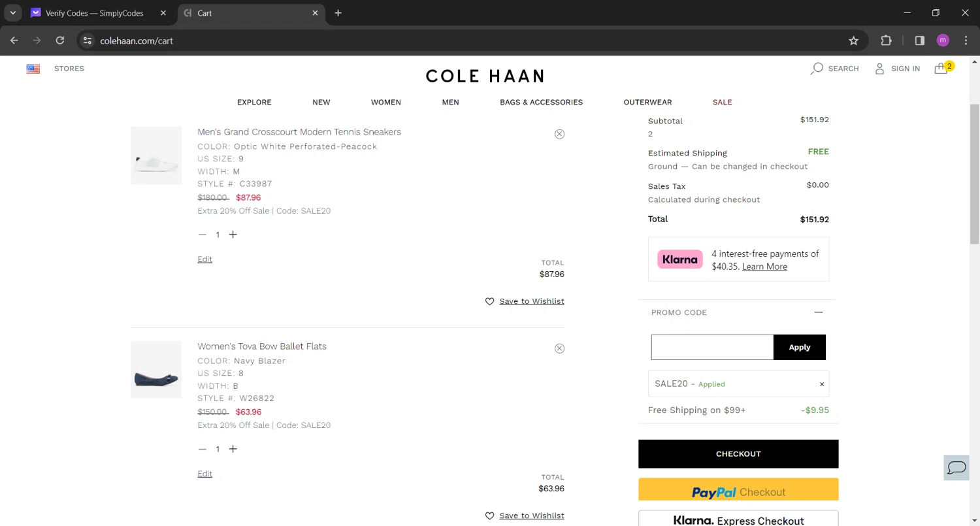Click the Klarna pink logo badge
The image size is (980, 526).
pyautogui.click(x=680, y=259)
